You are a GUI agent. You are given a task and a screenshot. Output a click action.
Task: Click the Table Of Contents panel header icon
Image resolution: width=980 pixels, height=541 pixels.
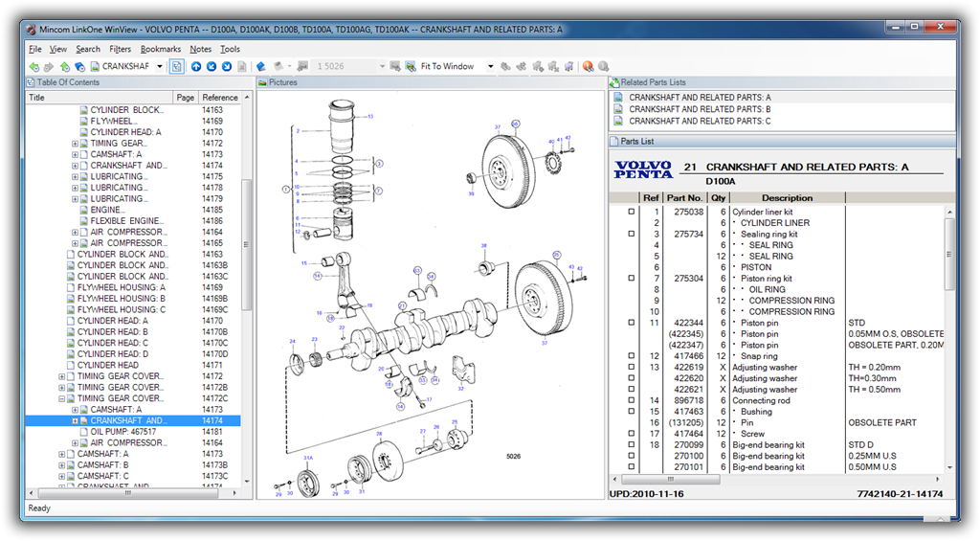(31, 82)
